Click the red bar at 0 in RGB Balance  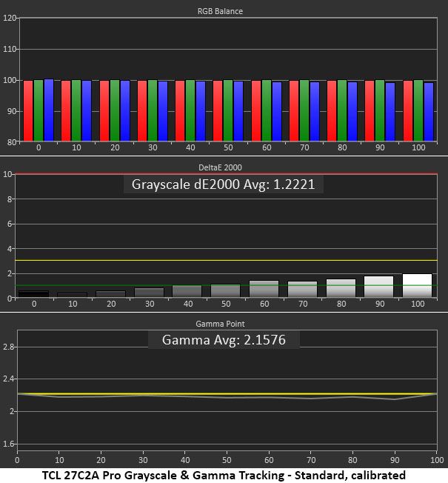coord(28,111)
